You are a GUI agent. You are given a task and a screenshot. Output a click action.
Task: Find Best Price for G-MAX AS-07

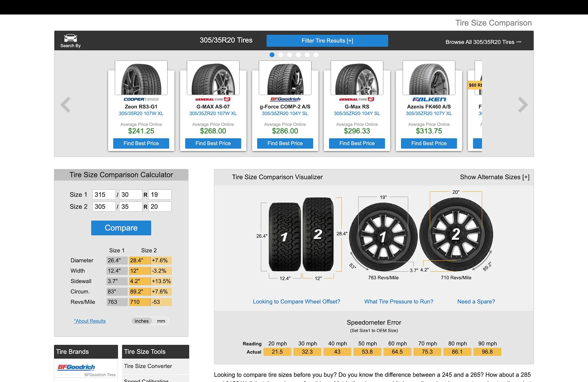(x=213, y=143)
